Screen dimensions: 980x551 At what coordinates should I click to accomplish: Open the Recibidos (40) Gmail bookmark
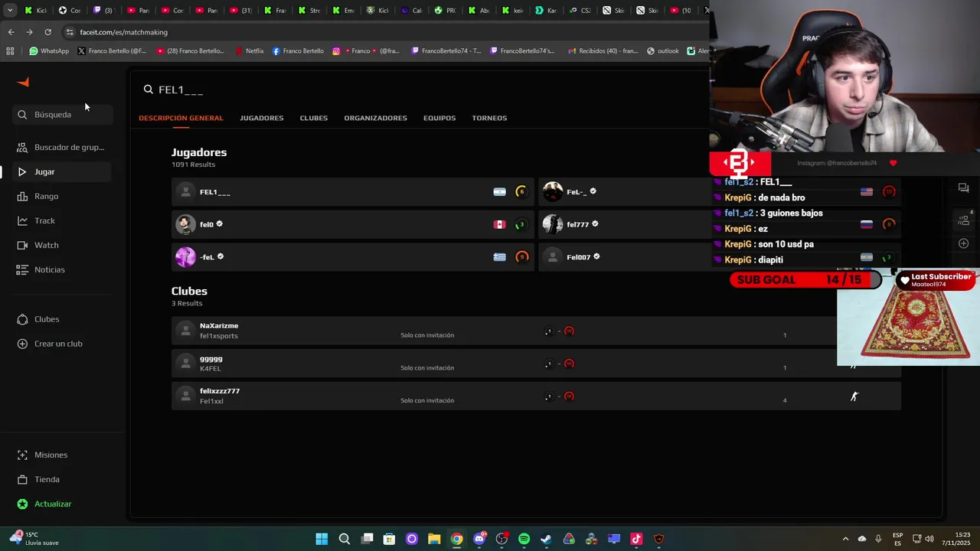[603, 51]
